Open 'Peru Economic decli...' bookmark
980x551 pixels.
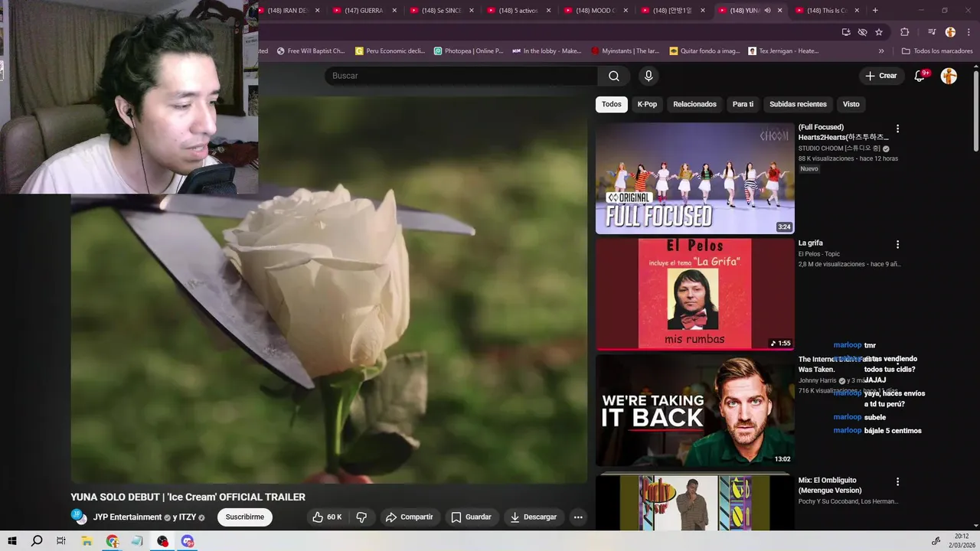(x=390, y=51)
